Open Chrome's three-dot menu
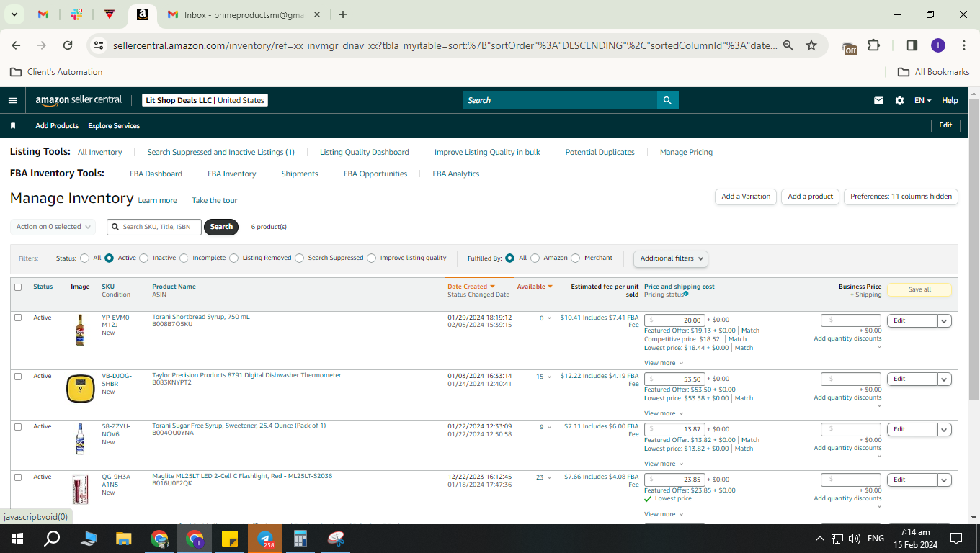 [964, 45]
